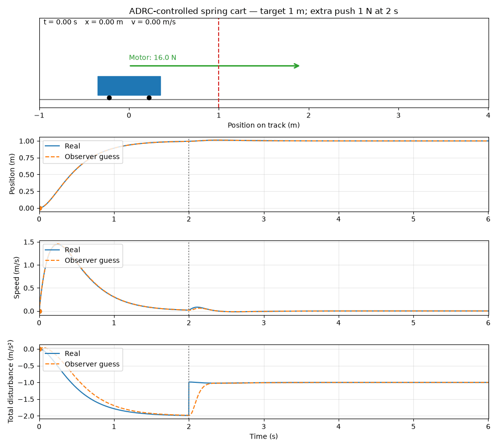The image size is (498, 448).
Task: Click the plot title about ADRC-controlled spring cart
Action: 263,11
